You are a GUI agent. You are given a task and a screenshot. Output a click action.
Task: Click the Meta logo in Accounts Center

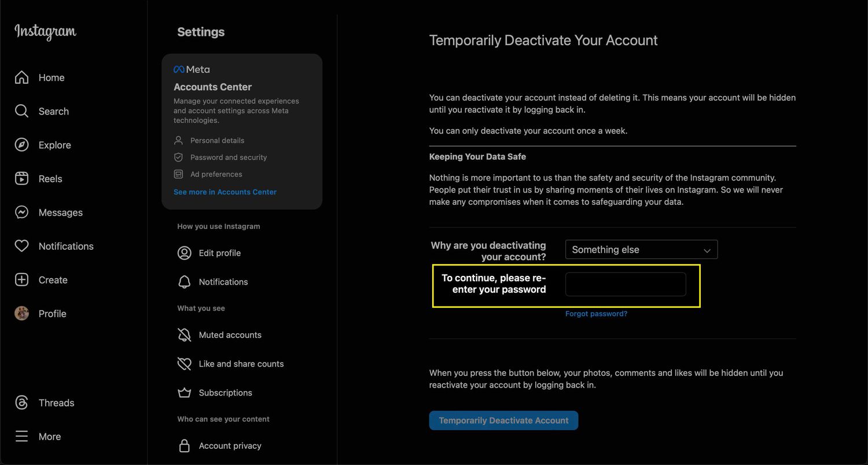coord(192,69)
